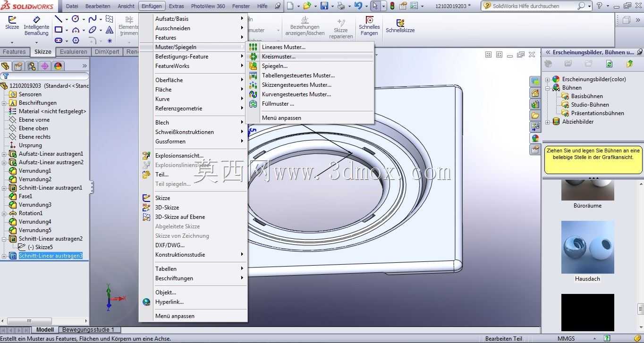This screenshot has height=343, width=644.
Task: Select the Büroräume scene thumbnail
Action: (588, 191)
